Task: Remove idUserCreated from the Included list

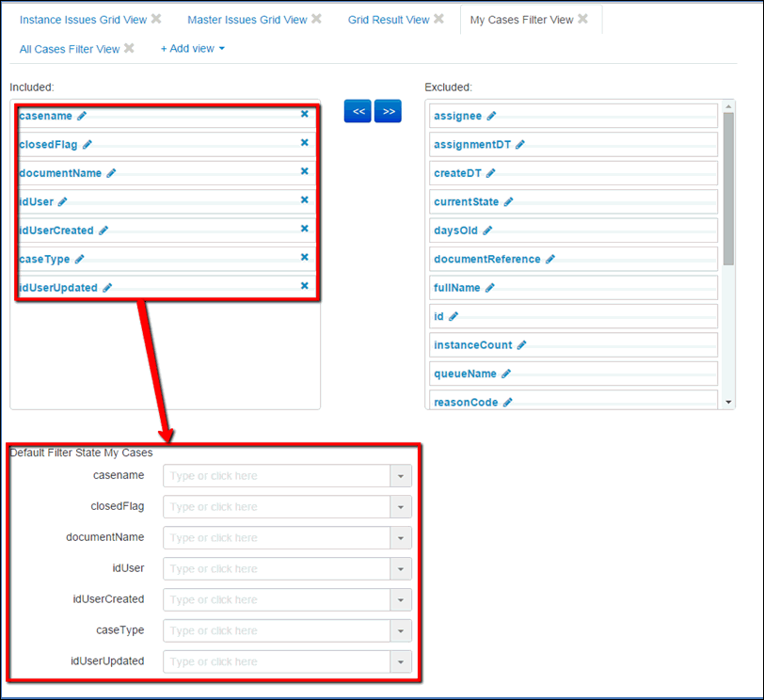Action: click(304, 229)
